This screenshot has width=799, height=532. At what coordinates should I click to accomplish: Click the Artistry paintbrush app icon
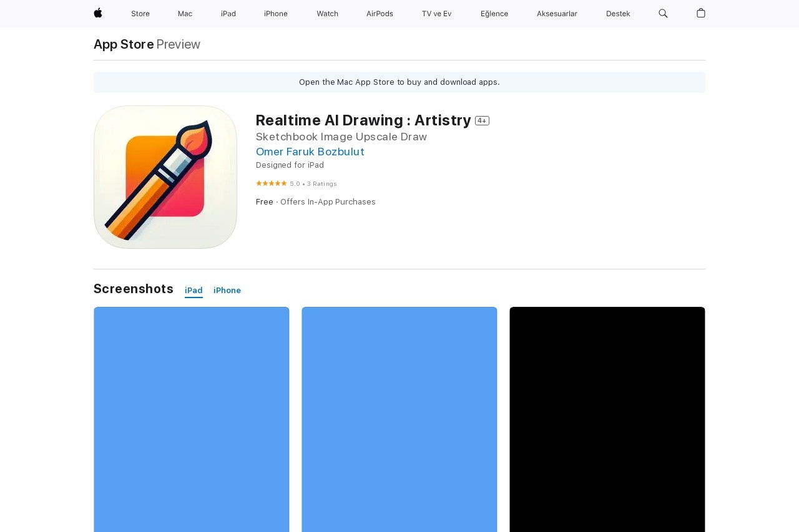click(x=165, y=177)
